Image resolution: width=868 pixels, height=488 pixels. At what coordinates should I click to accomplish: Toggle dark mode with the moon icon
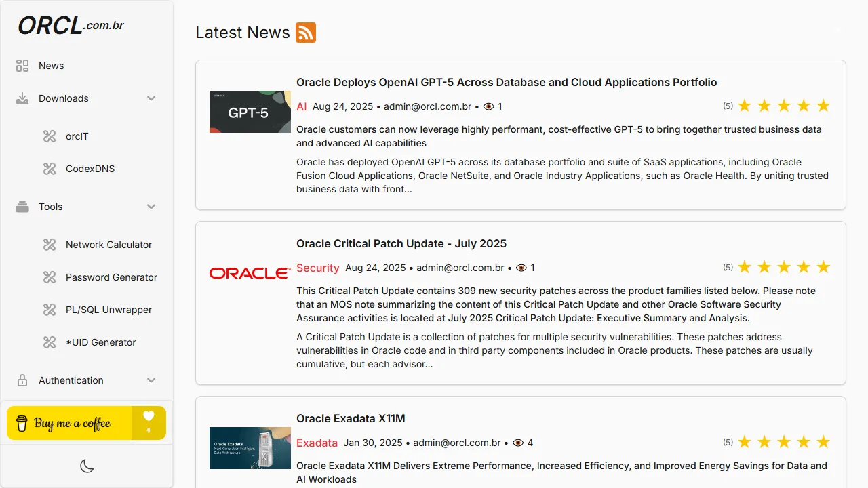(87, 466)
